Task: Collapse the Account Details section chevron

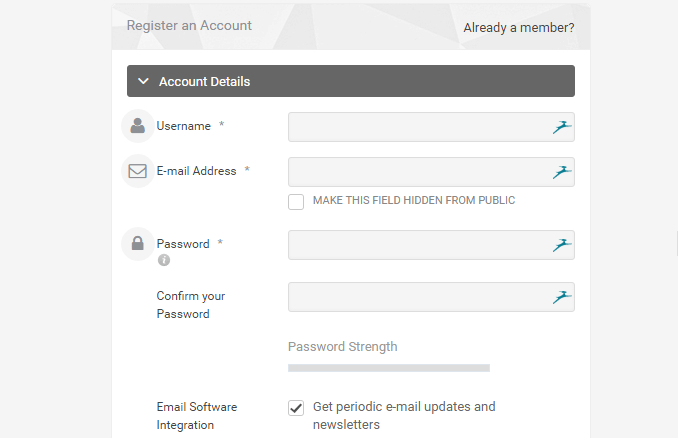Action: (143, 81)
